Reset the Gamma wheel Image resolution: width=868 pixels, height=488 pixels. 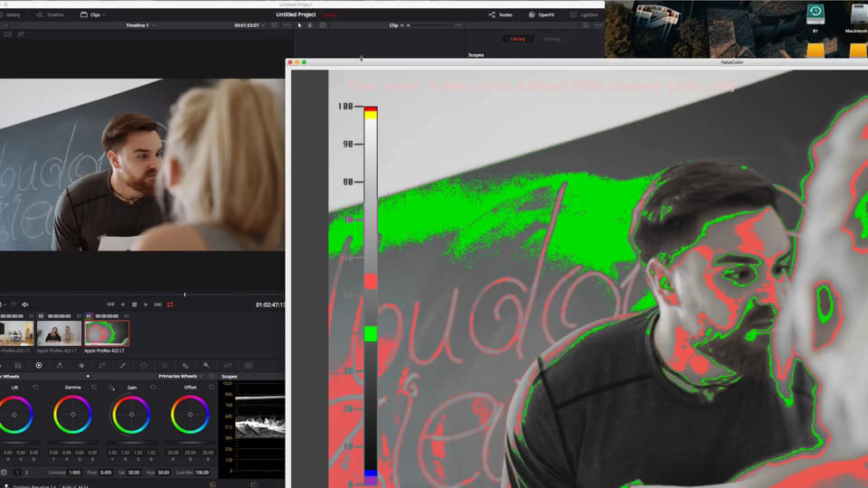[x=94, y=388]
